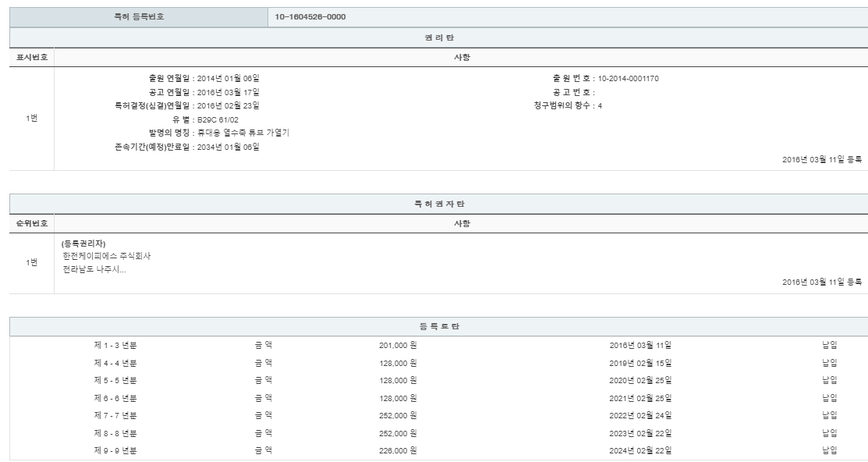This screenshot has width=868, height=462.
Task: Click the filing date 2014년 01월 06일
Action: click(227, 78)
